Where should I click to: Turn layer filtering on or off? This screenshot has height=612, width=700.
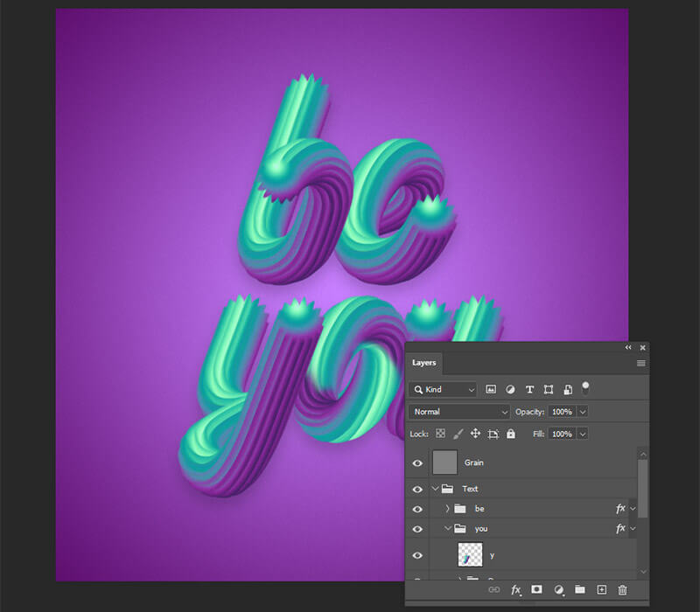click(585, 386)
